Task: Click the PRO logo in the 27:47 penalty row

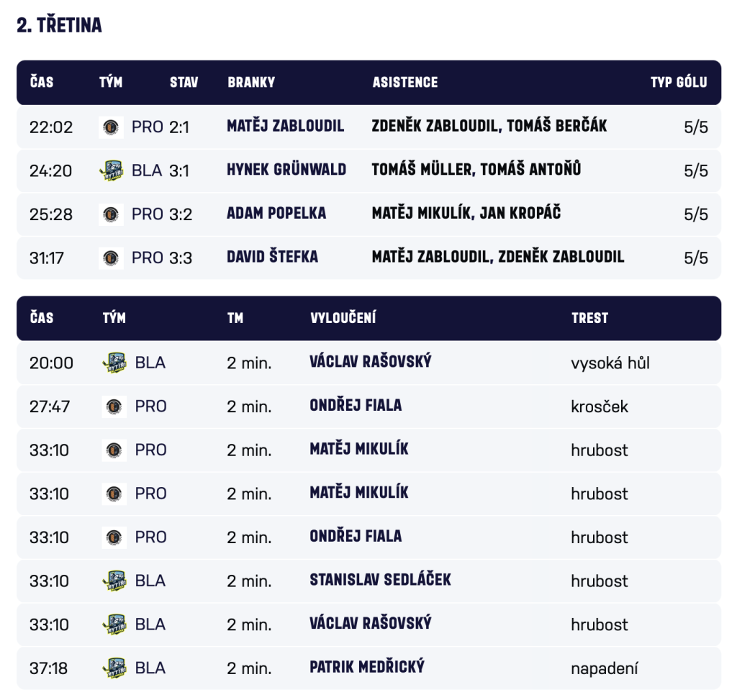Action: [114, 406]
